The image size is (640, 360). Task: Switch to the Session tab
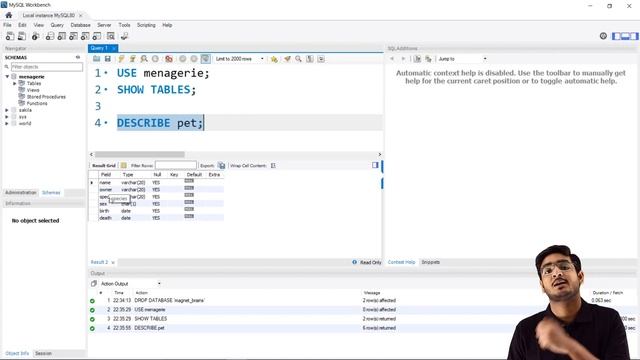(43, 353)
